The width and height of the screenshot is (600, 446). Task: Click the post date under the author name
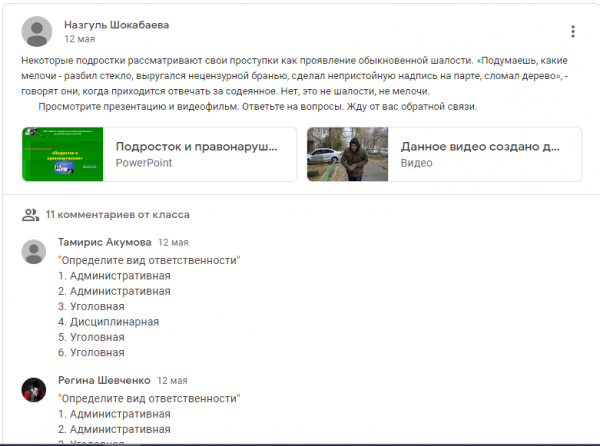(x=79, y=40)
